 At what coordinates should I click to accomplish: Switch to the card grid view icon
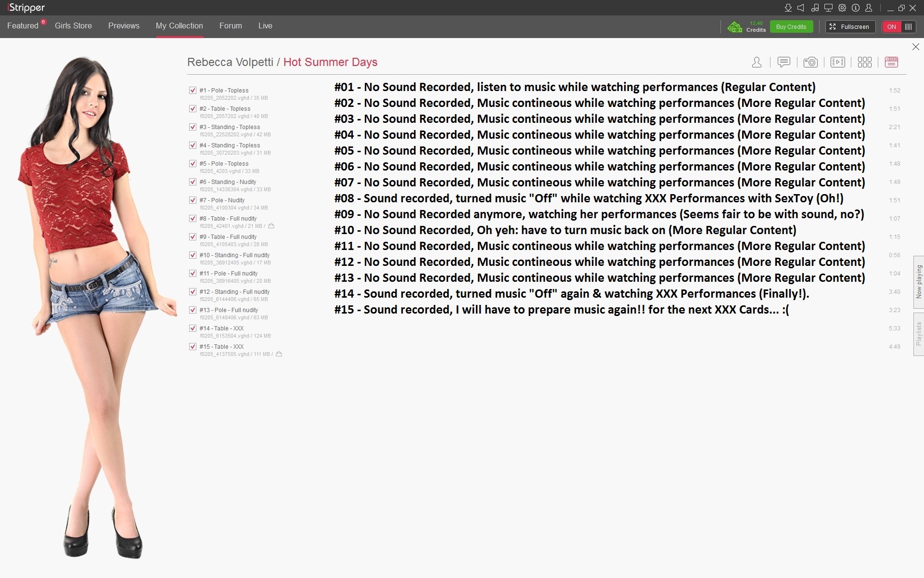click(x=864, y=62)
